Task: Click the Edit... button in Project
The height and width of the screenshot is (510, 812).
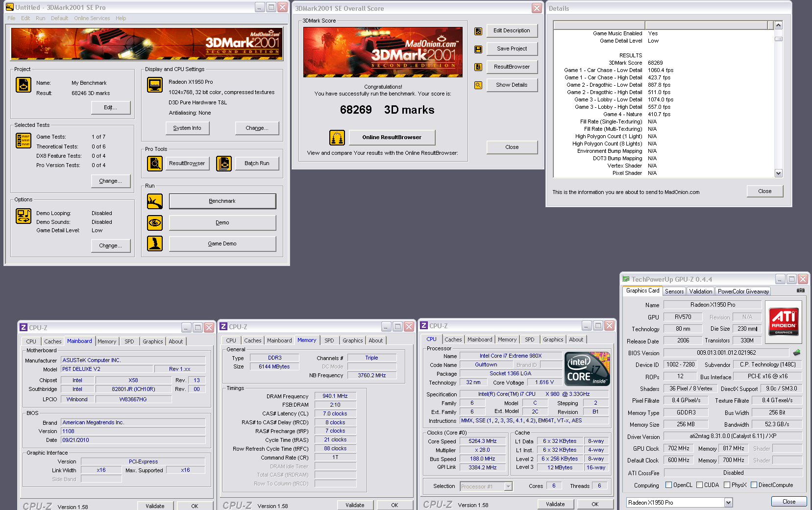Action: coord(111,107)
